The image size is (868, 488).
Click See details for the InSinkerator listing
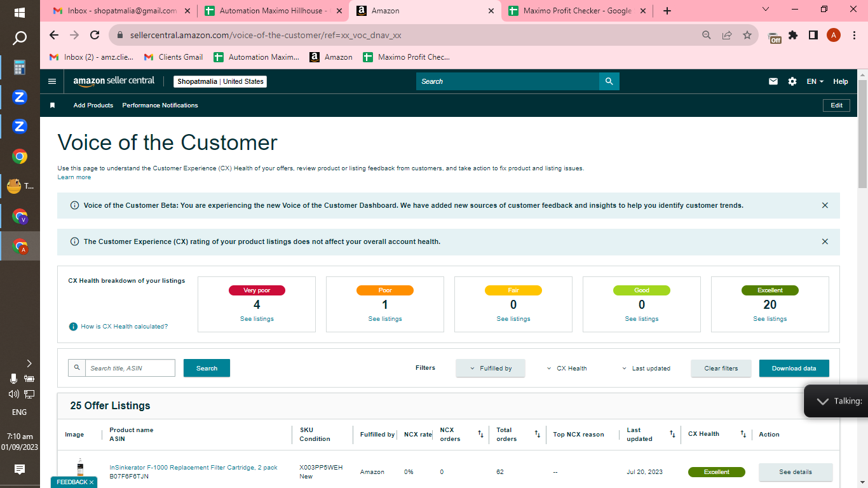(x=796, y=472)
